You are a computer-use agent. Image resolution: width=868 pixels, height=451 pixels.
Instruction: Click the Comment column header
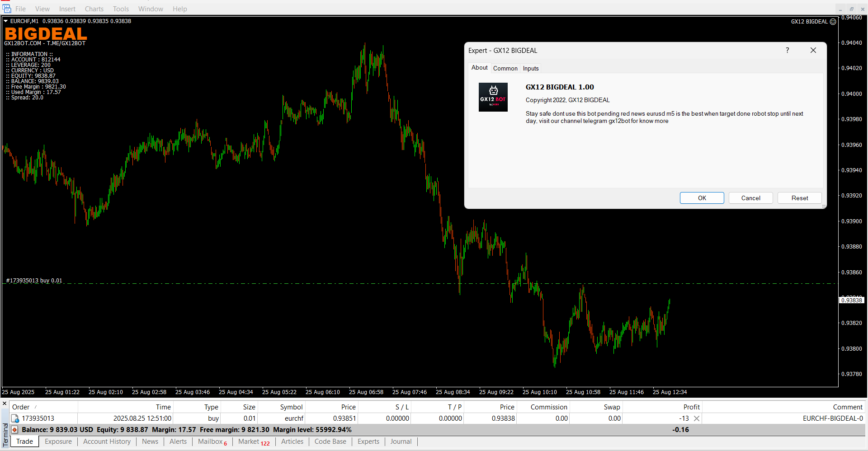[783, 407]
